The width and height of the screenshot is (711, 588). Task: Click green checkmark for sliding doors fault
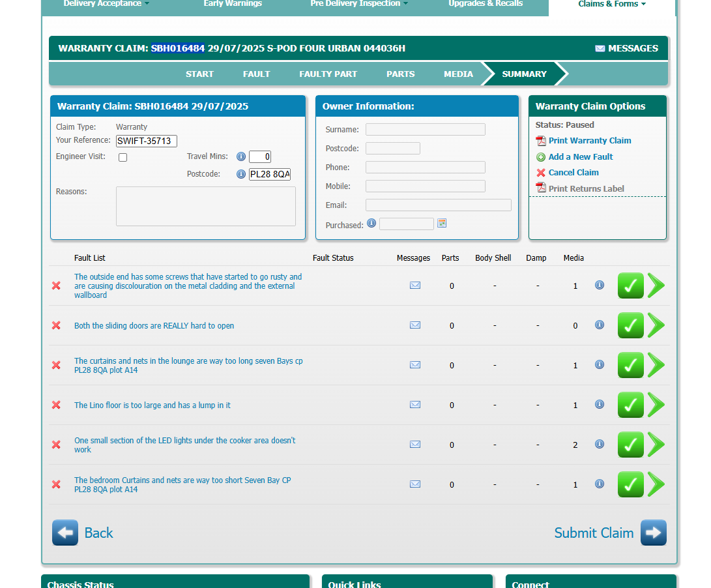coord(631,325)
